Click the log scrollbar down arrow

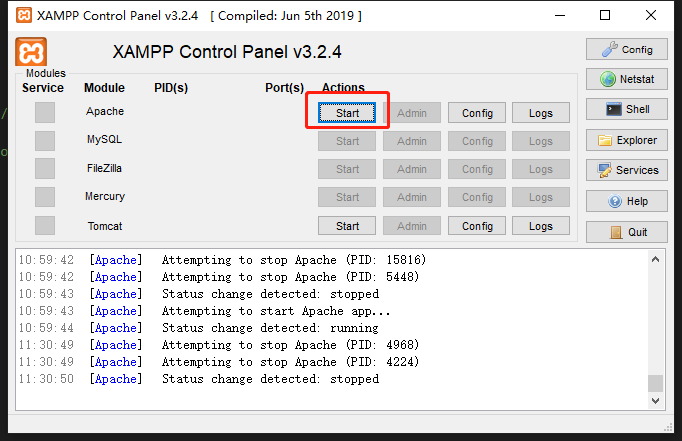pos(655,401)
